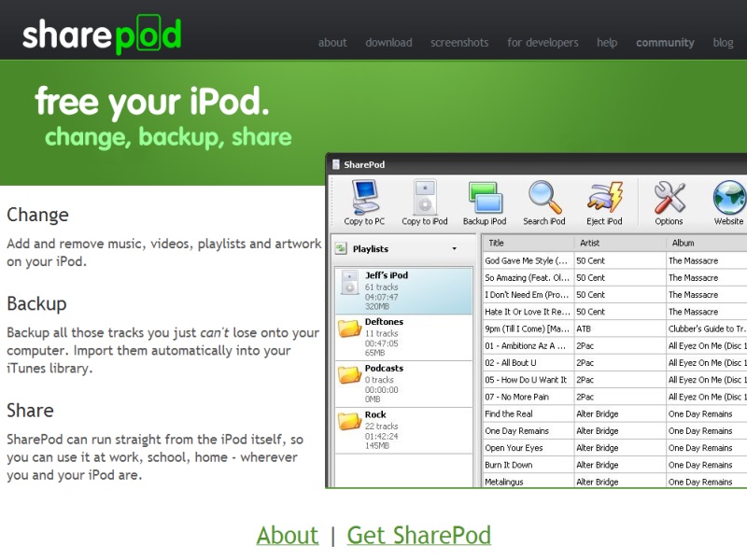Screen dimensions: 747x560
Task: Click the Website globe icon
Action: click(730, 197)
